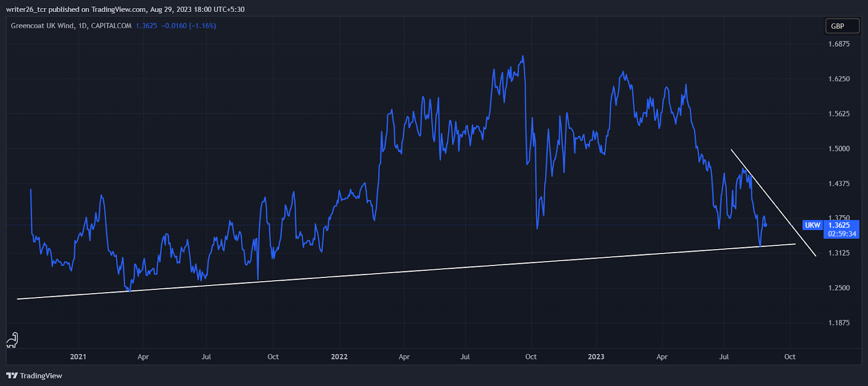The width and height of the screenshot is (868, 386).
Task: Click the Jul label after 2022
Action: point(465,357)
